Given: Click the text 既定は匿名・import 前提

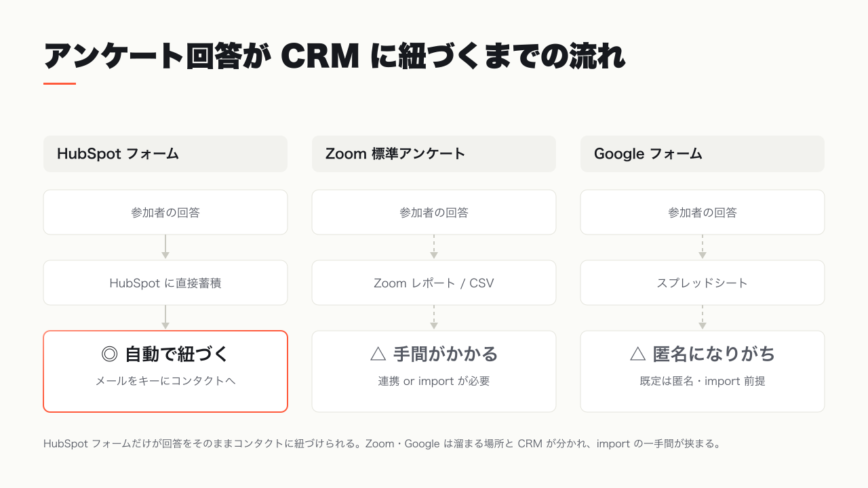Looking at the screenshot, I should [703, 381].
